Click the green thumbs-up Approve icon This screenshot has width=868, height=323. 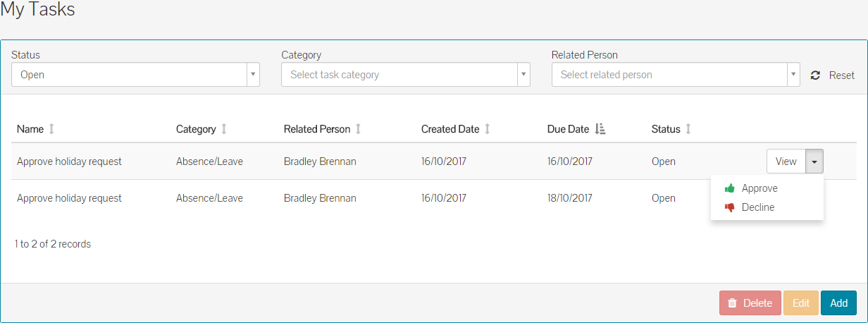tap(730, 188)
